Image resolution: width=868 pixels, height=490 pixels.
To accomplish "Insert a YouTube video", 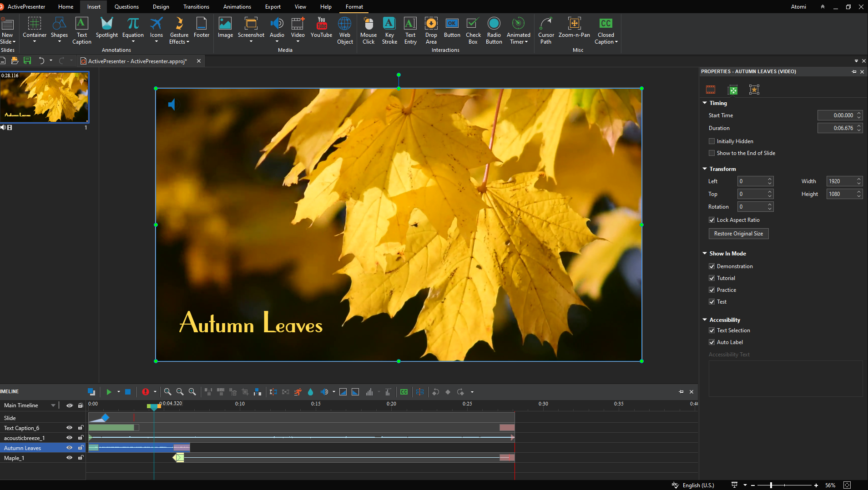I will pyautogui.click(x=321, y=29).
